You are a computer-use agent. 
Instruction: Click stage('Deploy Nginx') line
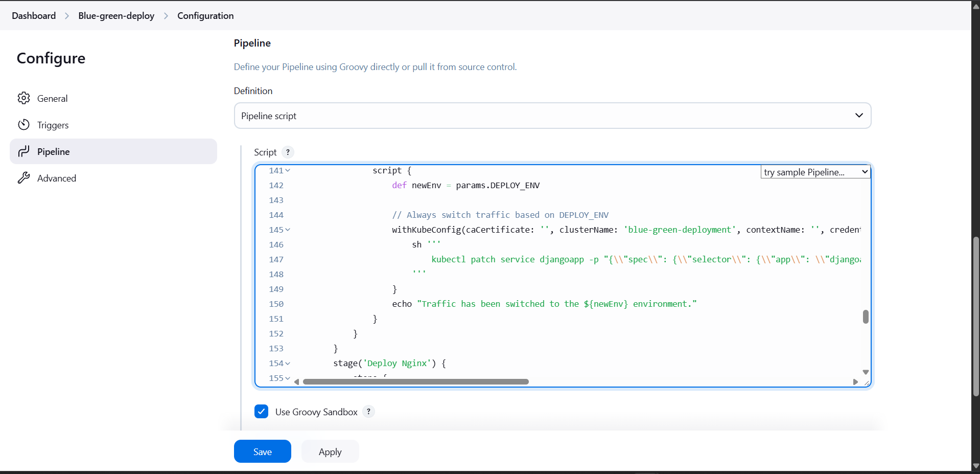tap(390, 363)
